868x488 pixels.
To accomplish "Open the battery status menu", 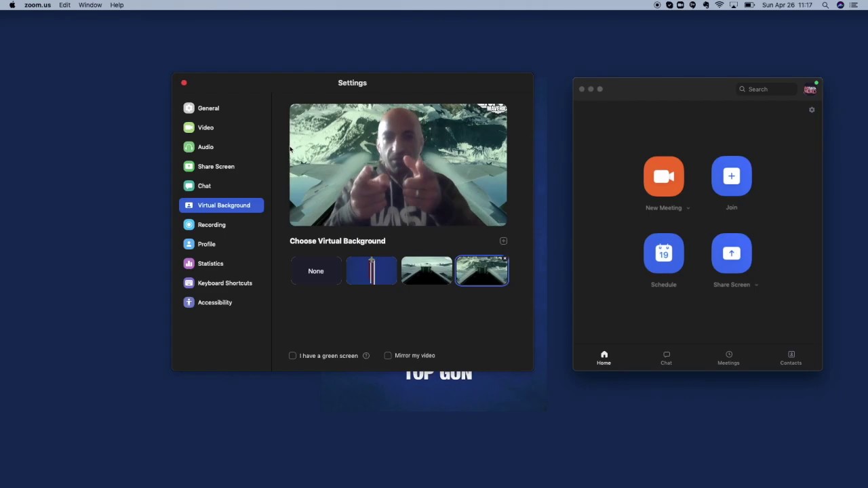I will pos(749,5).
